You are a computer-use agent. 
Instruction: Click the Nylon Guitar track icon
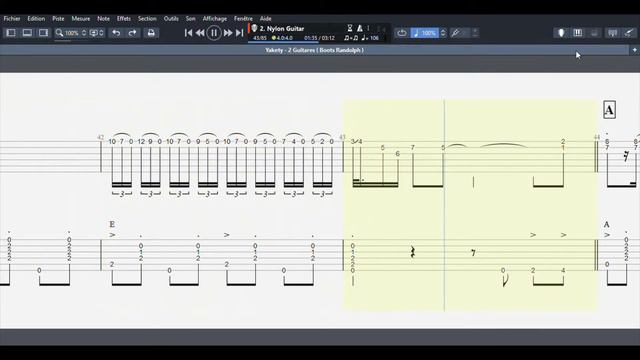pyautogui.click(x=254, y=29)
